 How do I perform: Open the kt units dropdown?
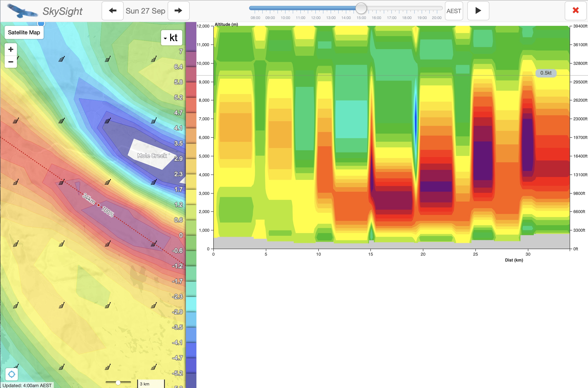click(x=171, y=38)
